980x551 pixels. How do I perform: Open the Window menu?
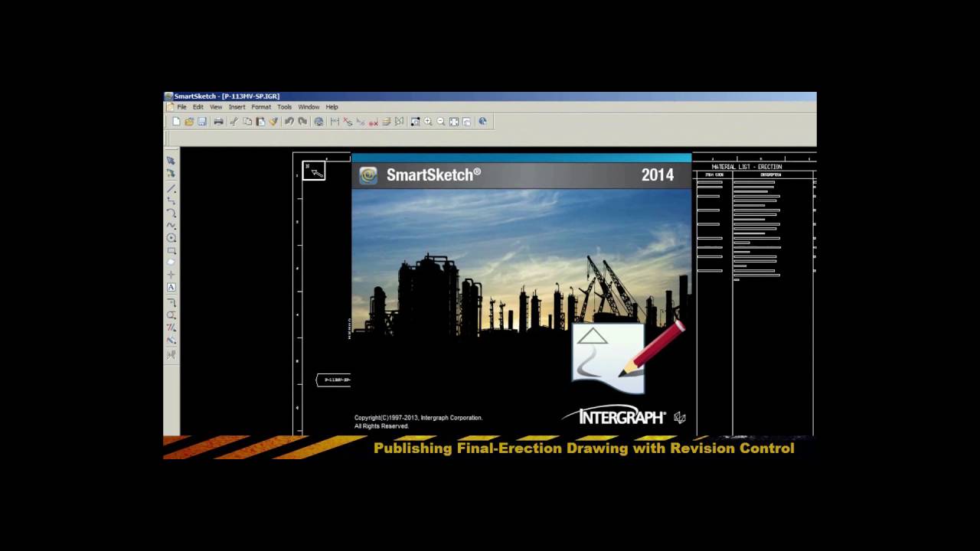click(x=309, y=107)
